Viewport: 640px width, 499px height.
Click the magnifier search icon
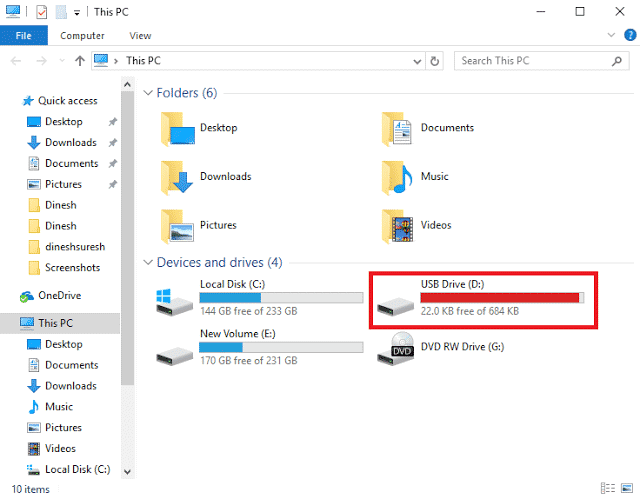(x=617, y=61)
